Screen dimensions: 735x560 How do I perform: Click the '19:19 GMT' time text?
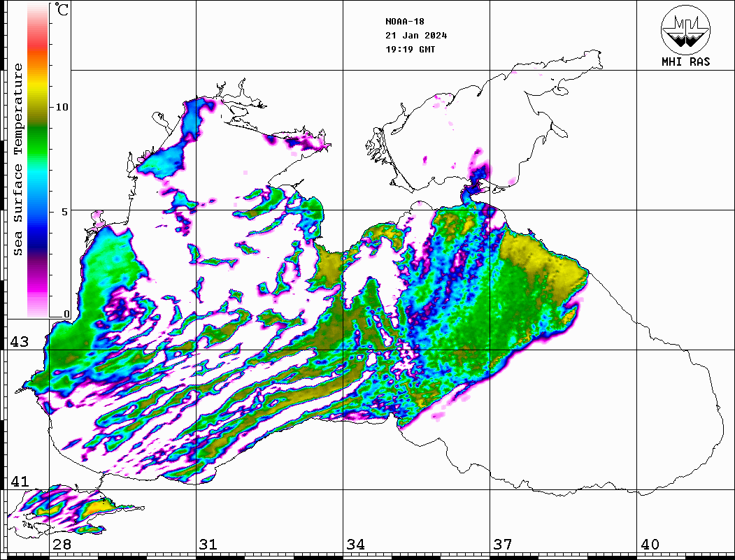[x=410, y=50]
